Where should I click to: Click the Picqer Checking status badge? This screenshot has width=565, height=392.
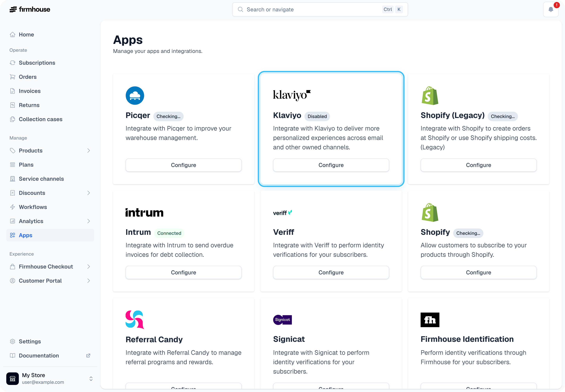pos(168,116)
